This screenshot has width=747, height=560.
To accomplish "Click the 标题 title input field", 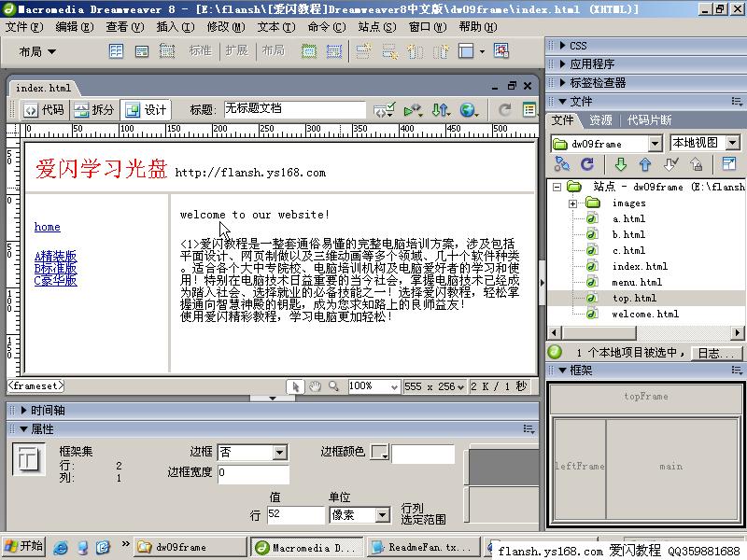I will [295, 108].
